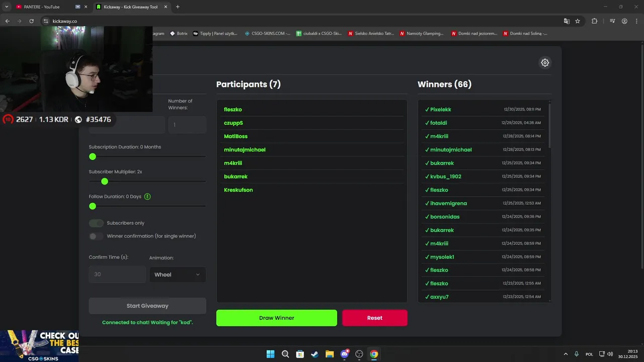The height and width of the screenshot is (362, 644).
Task: Go back in browser history
Action: coord(7,21)
